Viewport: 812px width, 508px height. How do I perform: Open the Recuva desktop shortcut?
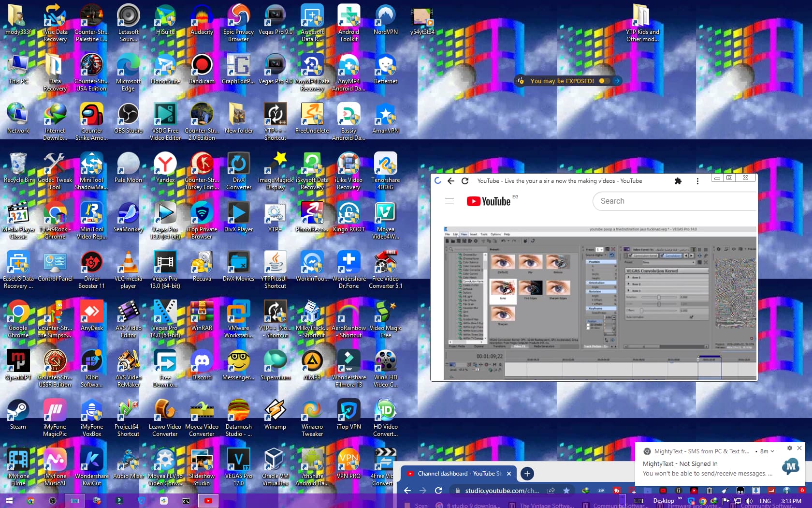[x=202, y=267]
